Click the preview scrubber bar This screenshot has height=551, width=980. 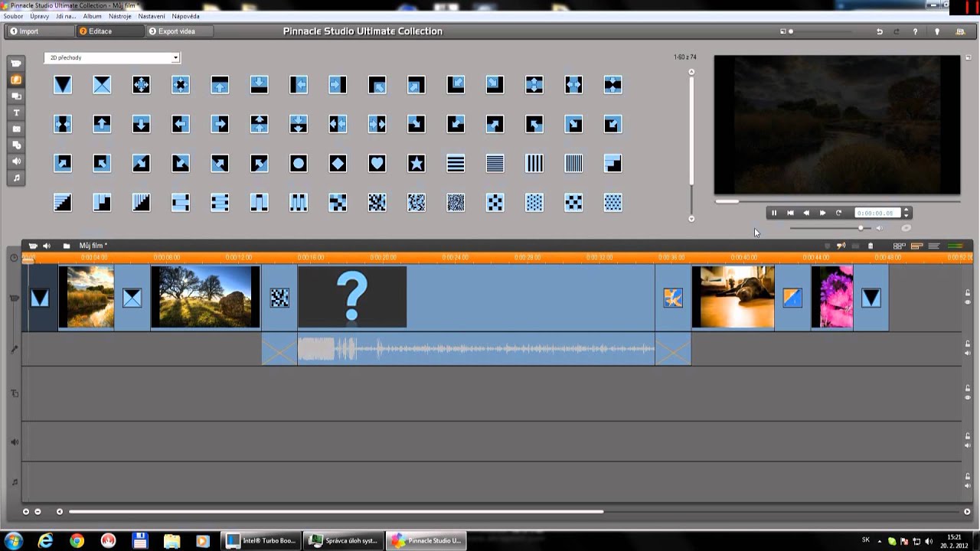click(837, 201)
